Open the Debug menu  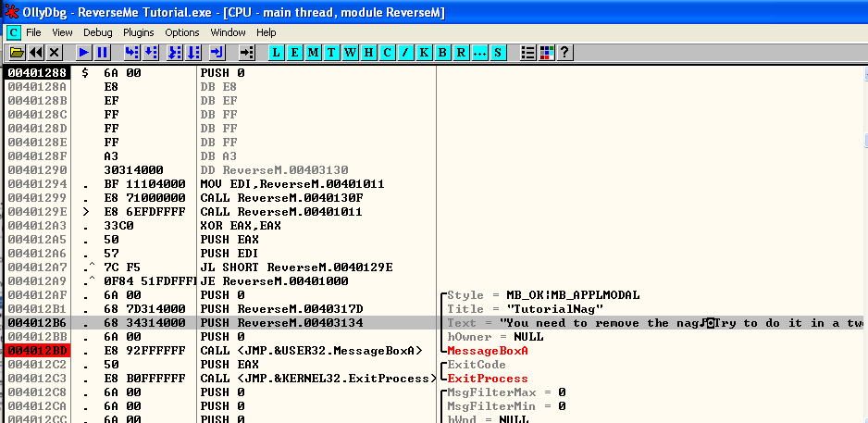[98, 32]
